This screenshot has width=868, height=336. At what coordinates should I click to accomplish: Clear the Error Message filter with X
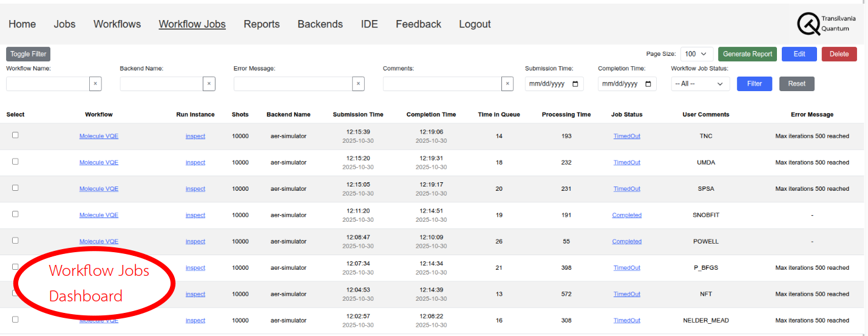[x=358, y=84]
